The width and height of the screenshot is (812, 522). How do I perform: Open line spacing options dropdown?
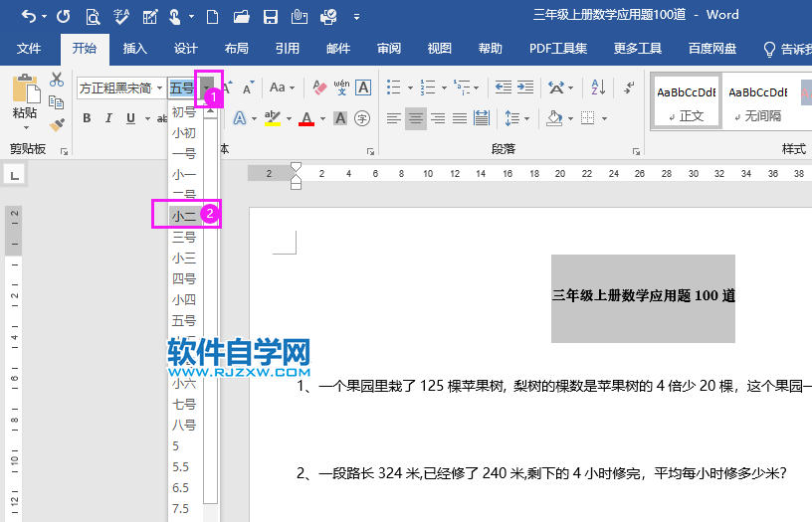(527, 119)
